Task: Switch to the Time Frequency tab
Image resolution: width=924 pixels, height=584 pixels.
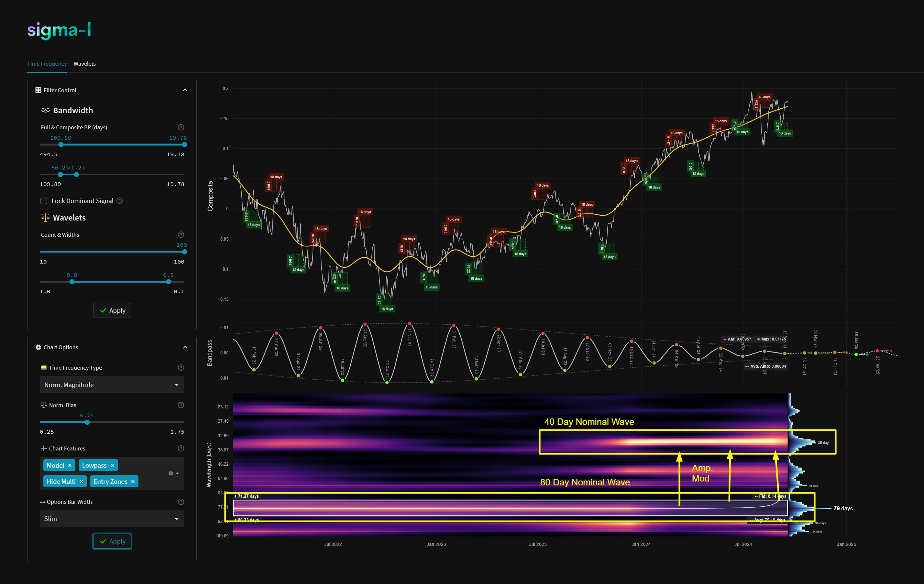Action: coord(47,64)
